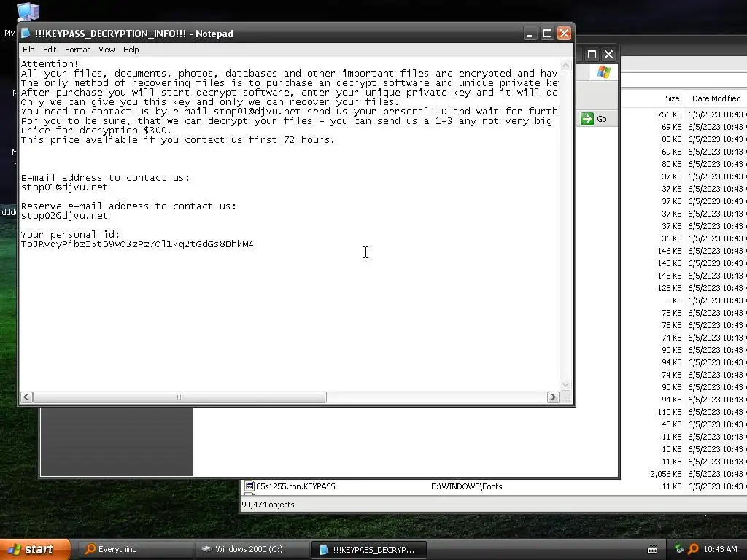Click the file icon beside 85s1255.fon.KEYPASS
This screenshot has height=560, width=747.
(x=249, y=486)
